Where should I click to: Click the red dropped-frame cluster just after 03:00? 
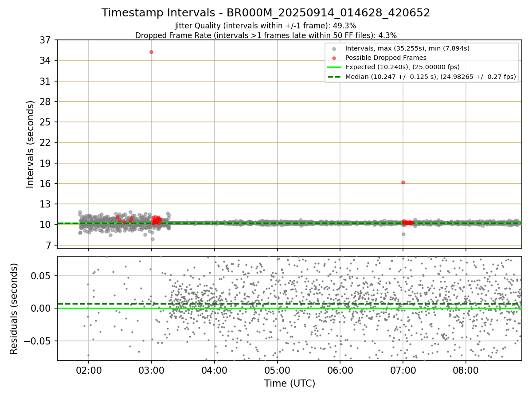tap(156, 220)
